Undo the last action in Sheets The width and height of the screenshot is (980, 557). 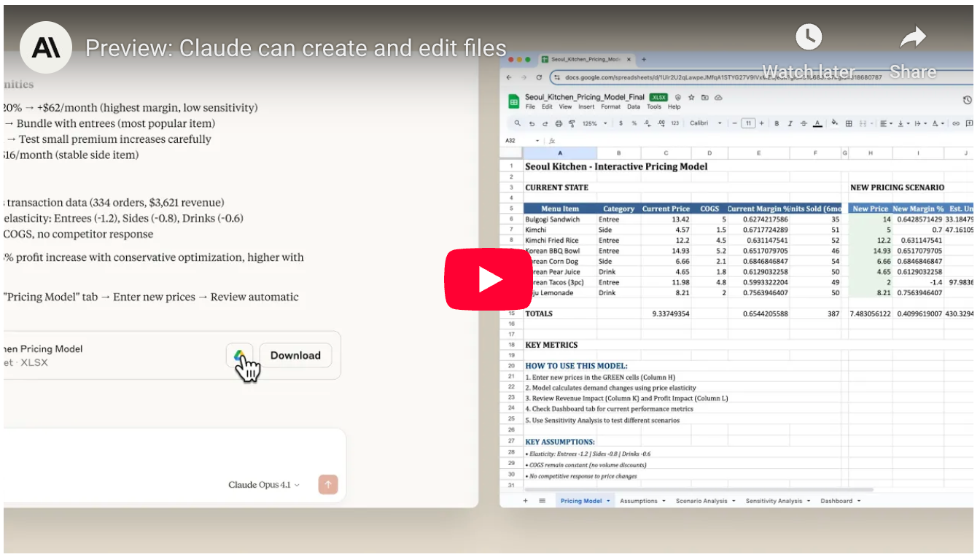[532, 123]
